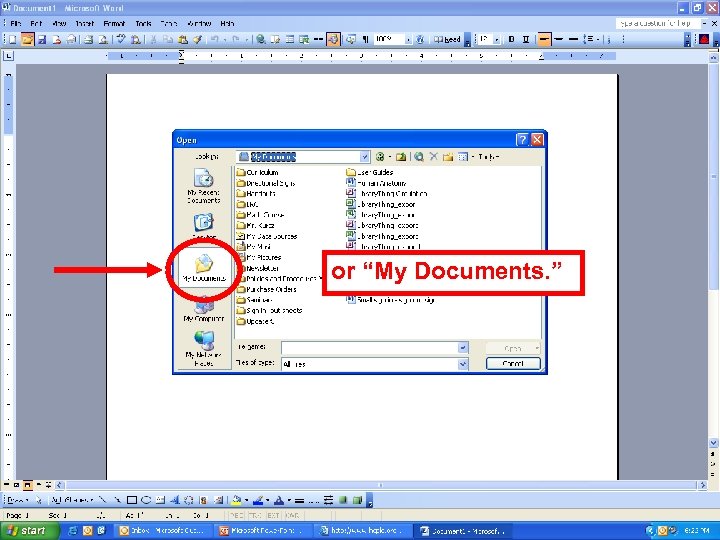The width and height of the screenshot is (720, 540).
Task: Select My Documents in places bar
Action: coord(204,267)
